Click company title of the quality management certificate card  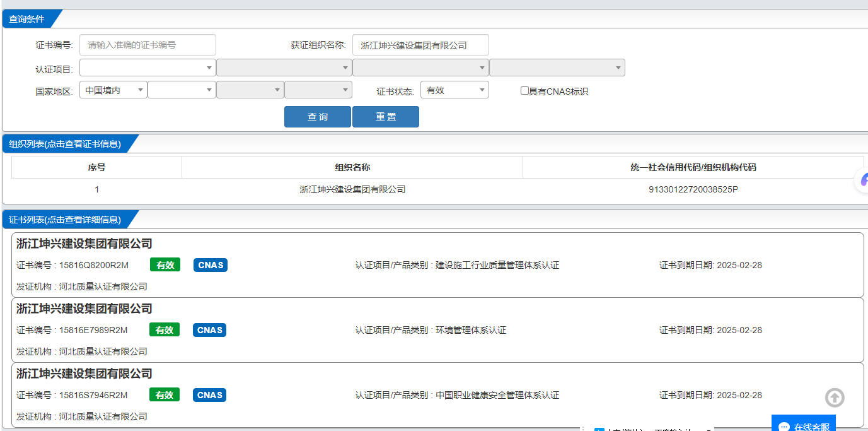84,244
